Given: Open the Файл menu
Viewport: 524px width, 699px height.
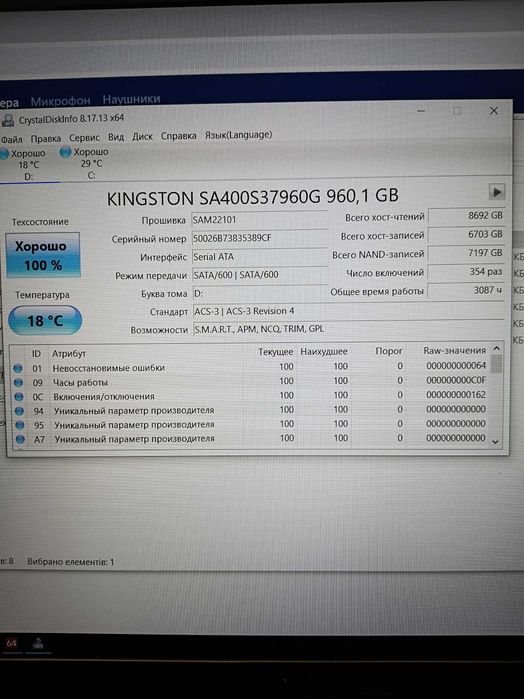Looking at the screenshot, I should 12,140.
